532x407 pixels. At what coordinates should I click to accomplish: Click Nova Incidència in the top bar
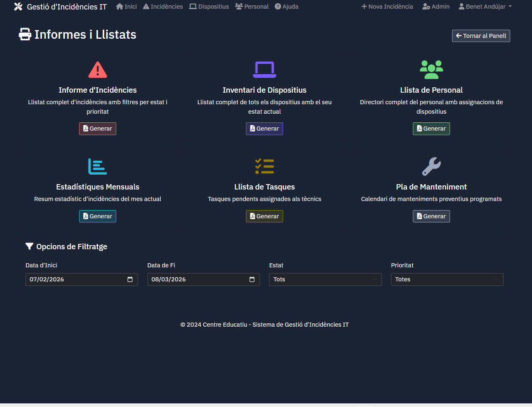pos(387,7)
